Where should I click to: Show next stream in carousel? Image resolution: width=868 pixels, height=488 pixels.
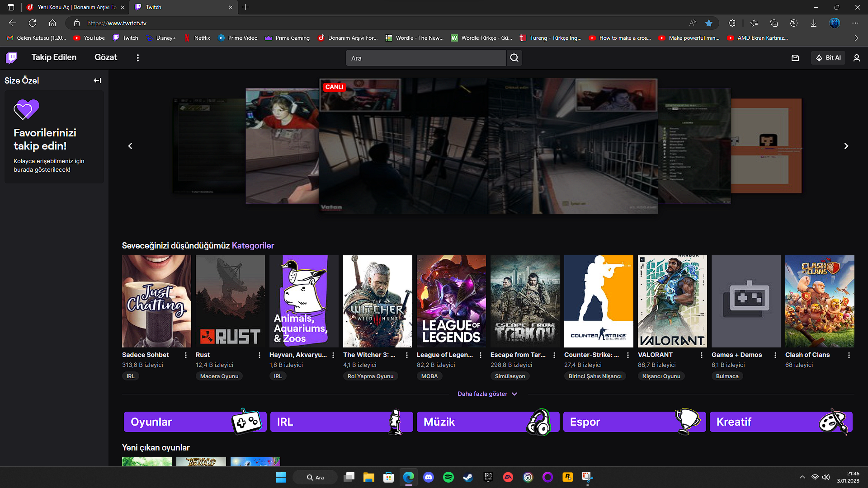(846, 146)
